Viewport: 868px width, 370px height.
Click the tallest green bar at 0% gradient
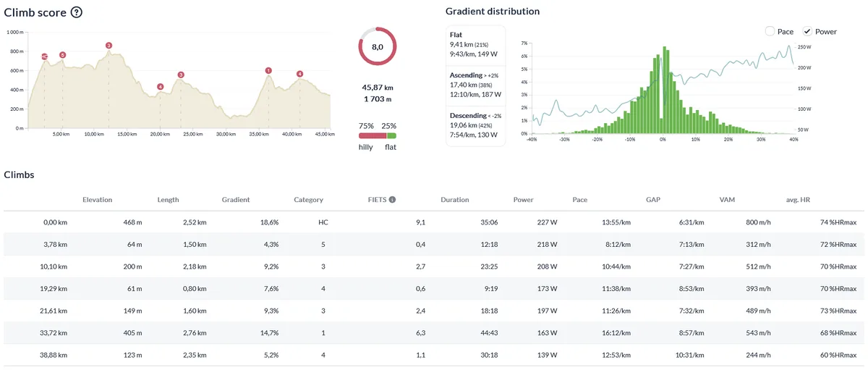(663, 91)
